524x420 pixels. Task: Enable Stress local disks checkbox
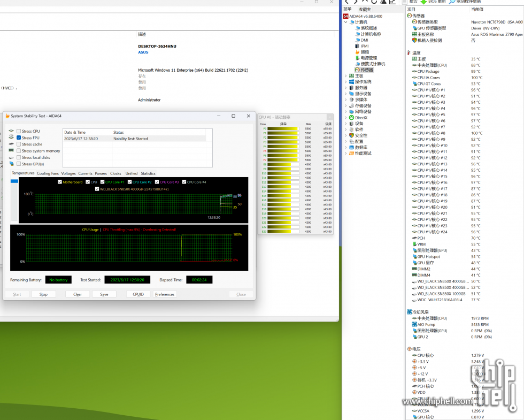point(19,157)
